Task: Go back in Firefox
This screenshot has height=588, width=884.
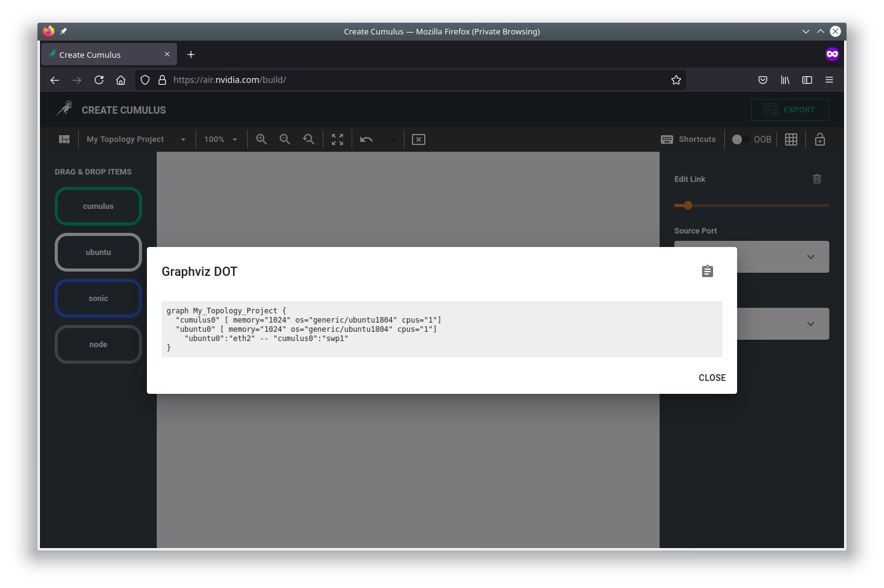Action: click(55, 80)
